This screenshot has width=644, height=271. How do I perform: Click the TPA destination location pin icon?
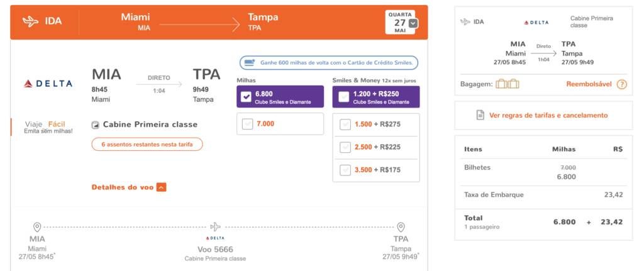point(401,227)
